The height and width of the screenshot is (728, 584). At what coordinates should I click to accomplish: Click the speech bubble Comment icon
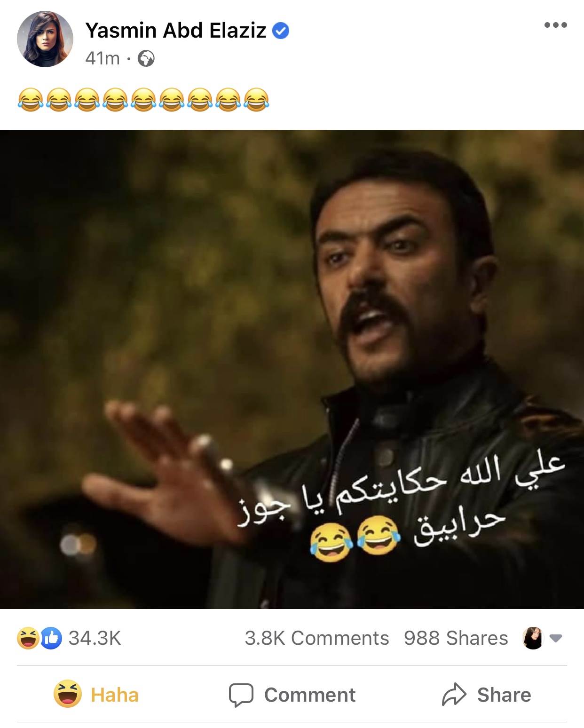tap(241, 695)
